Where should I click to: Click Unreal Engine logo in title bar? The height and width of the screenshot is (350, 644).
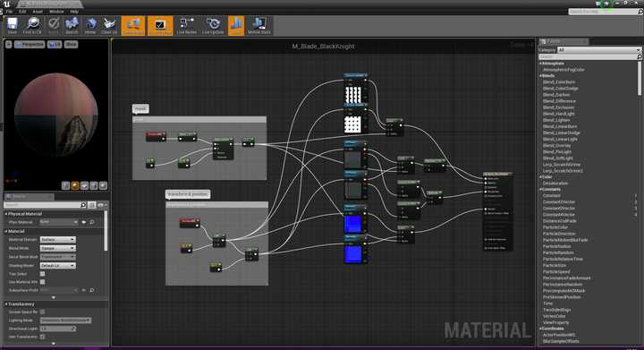[7, 4]
